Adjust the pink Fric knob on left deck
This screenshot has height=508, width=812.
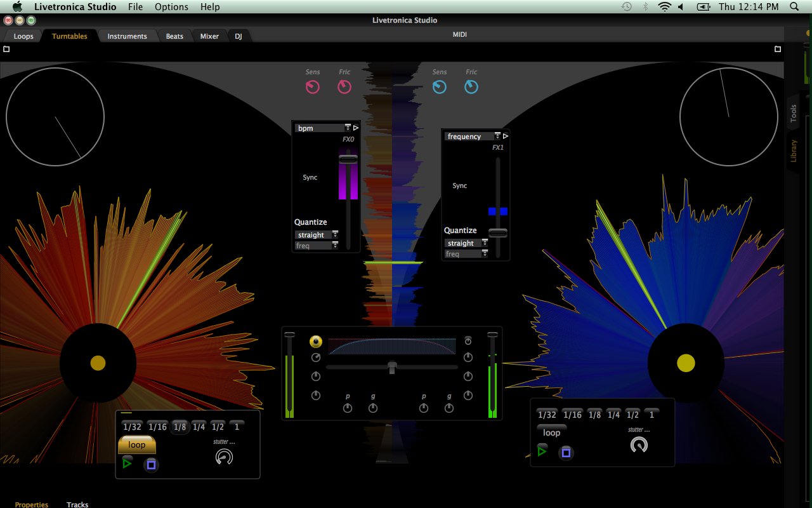pos(344,87)
